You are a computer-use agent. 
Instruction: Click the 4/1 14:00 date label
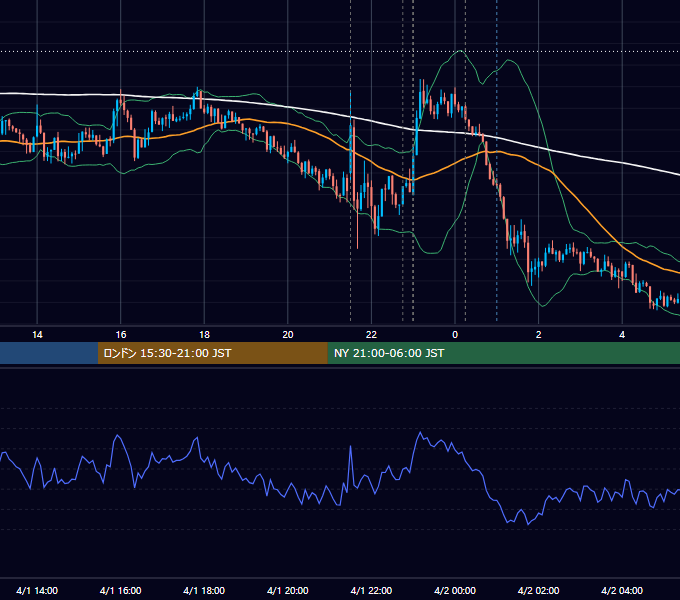37,590
